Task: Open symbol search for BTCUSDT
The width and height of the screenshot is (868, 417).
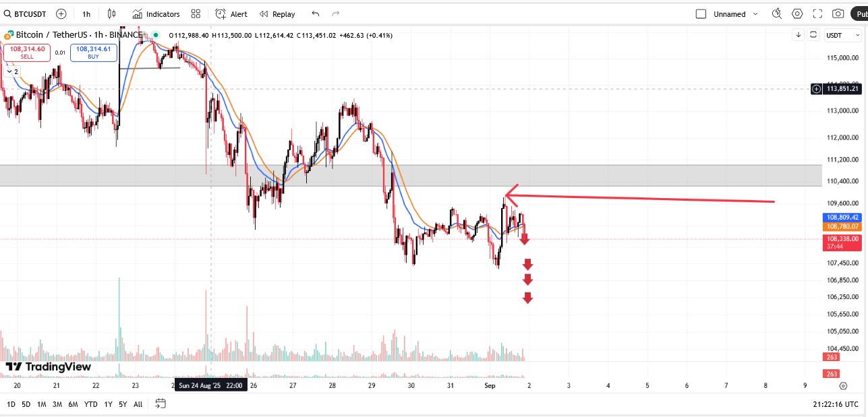Action: point(26,13)
